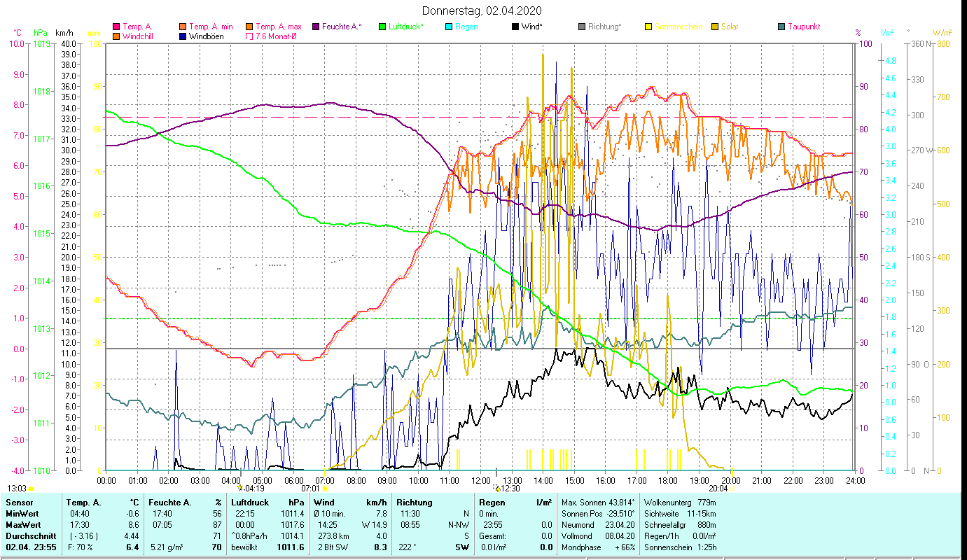The image size is (967, 560).
Task: Click the chart title Donnerstag, 02.04.2020
Action: pyautogui.click(x=482, y=11)
